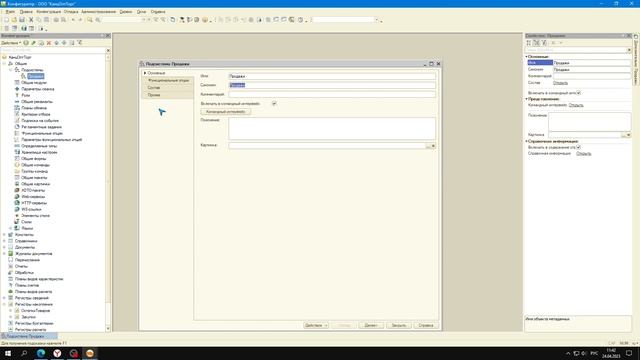Open the Конфигурация menu
This screenshot has width=640, height=360.
point(49,12)
